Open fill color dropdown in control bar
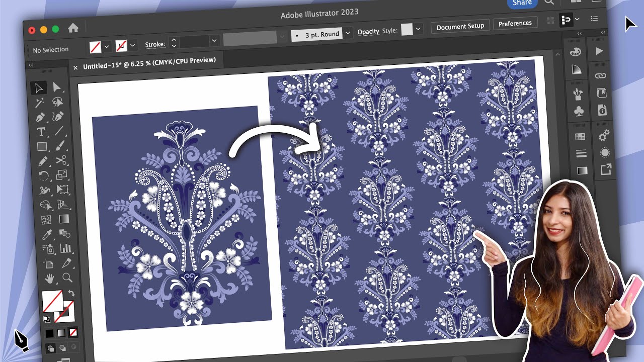Image resolution: width=644 pixels, height=362 pixels. (x=107, y=47)
